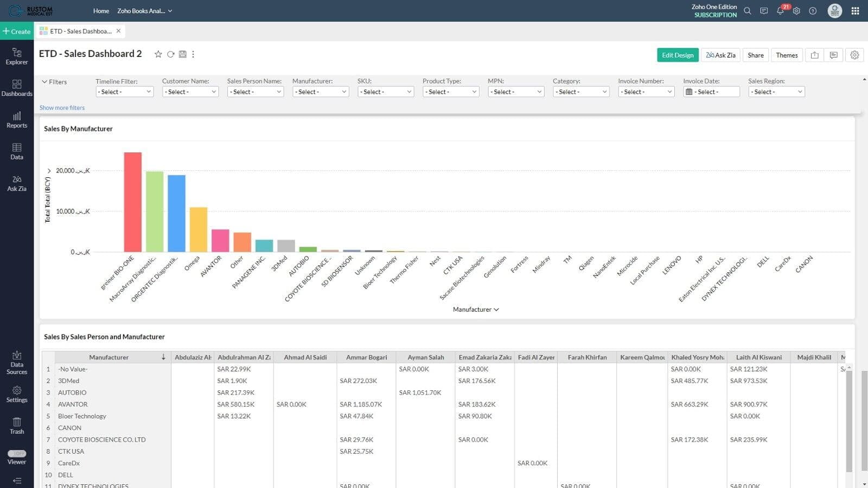Image resolution: width=868 pixels, height=488 pixels.
Task: Open Dashboards in the sidebar
Action: point(17,88)
